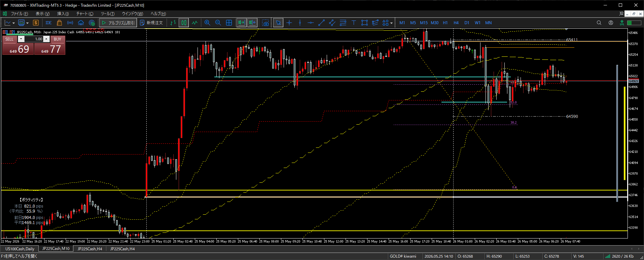This screenshot has height=260, width=644.
Task: Open the IDE MetaEditor icon
Action: 48,23
